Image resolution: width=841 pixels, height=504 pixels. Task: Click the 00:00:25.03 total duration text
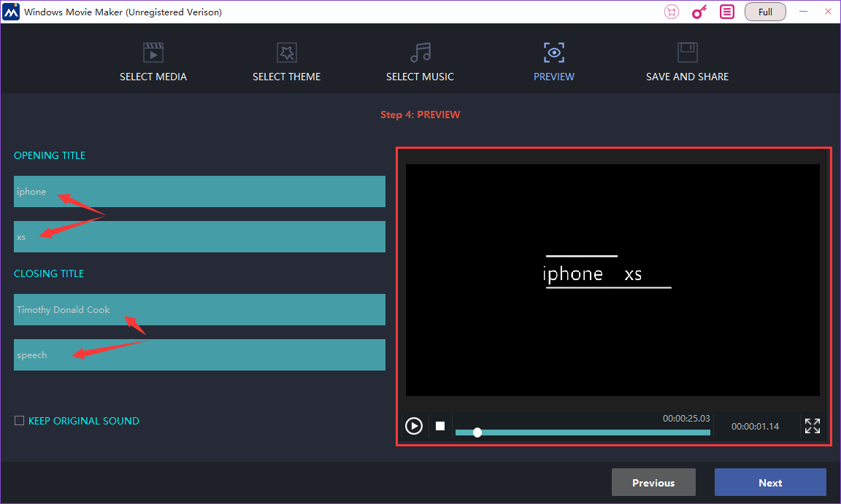pos(686,419)
